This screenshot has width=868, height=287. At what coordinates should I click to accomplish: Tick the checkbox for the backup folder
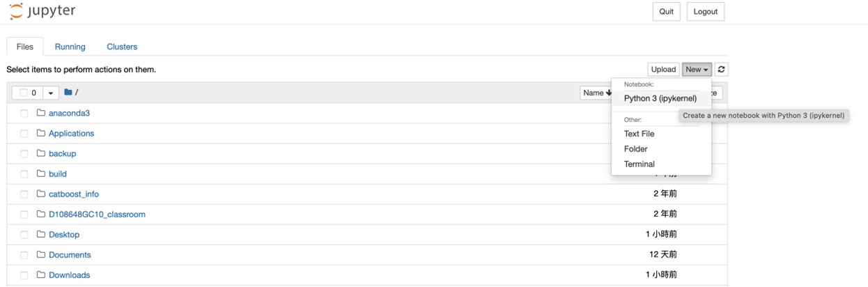coord(24,154)
